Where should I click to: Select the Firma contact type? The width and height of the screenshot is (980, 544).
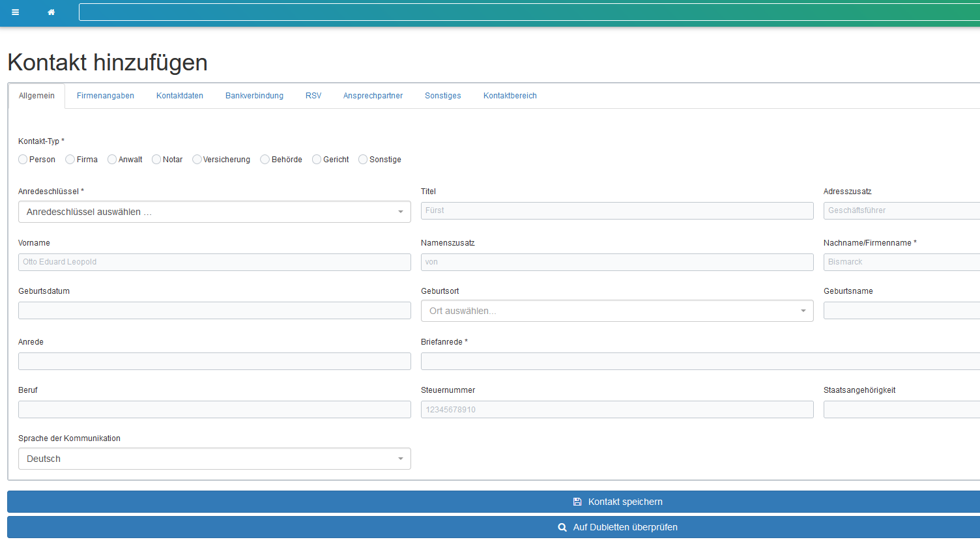(70, 160)
